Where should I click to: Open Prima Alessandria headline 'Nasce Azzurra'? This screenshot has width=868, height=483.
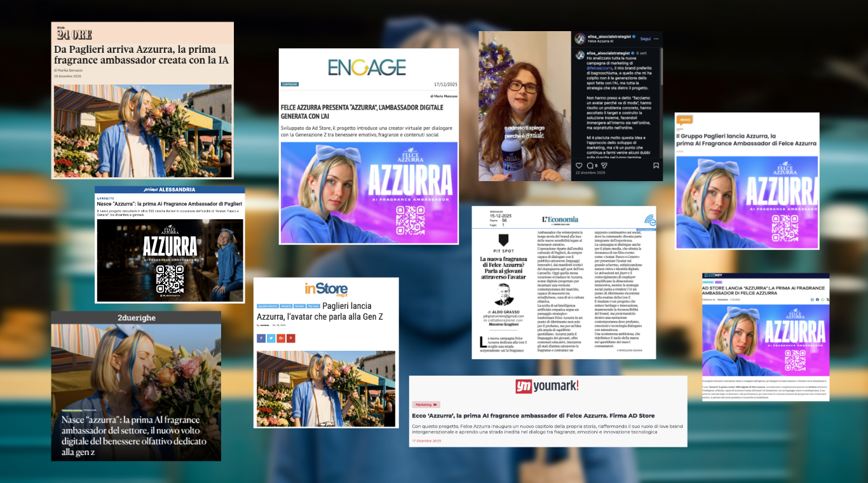[169, 203]
